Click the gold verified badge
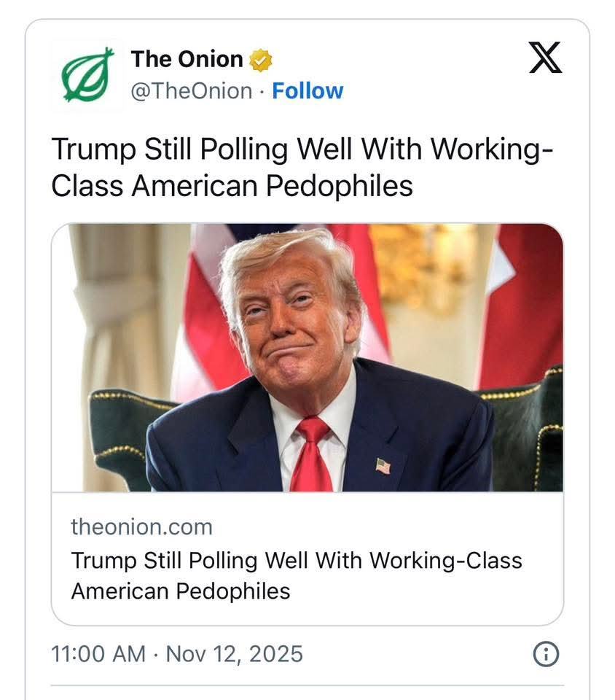Viewport: 615px width, 700px height. tap(260, 60)
